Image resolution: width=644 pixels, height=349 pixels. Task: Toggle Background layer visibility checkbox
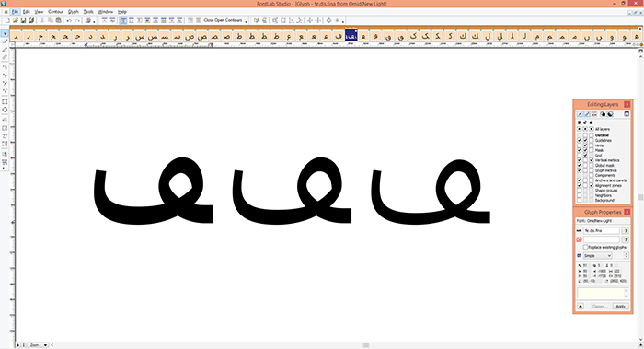579,200
